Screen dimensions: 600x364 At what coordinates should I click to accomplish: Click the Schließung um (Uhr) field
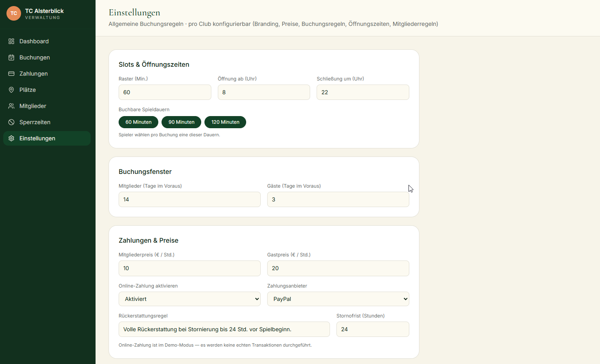[363, 92]
